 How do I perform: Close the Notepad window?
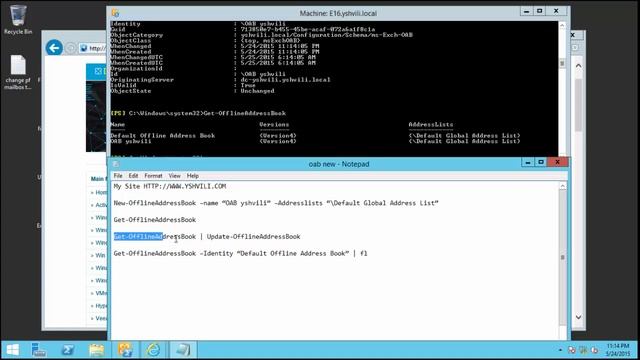point(558,162)
